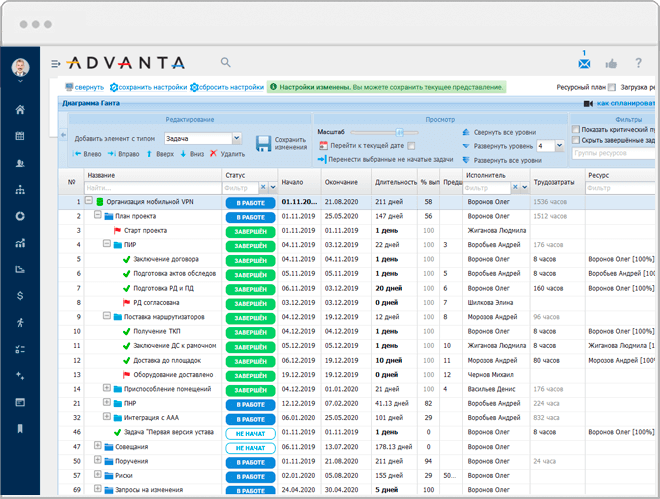This screenshot has height=499, width=660.
Task: Click the save changes floppy disk icon
Action: click(263, 143)
